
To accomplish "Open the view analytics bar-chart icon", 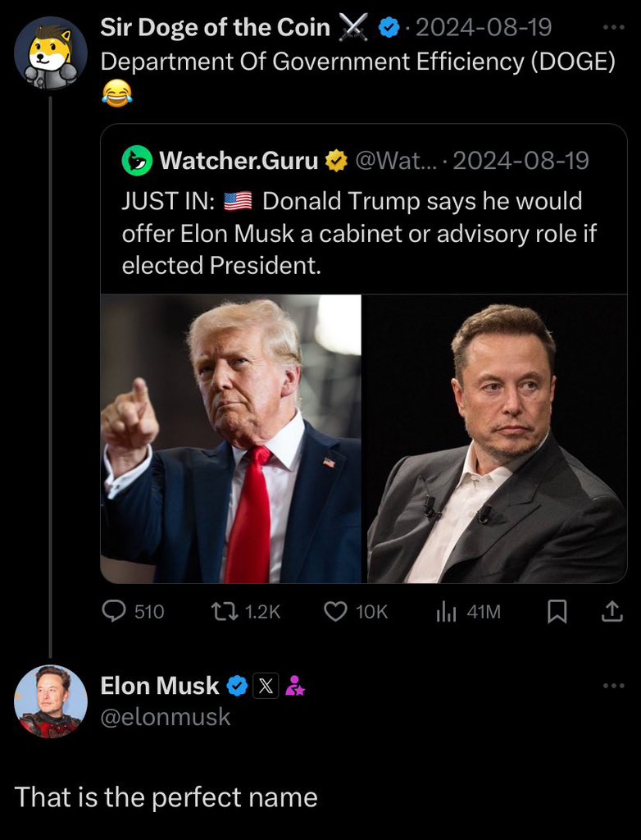I will 445,611.
